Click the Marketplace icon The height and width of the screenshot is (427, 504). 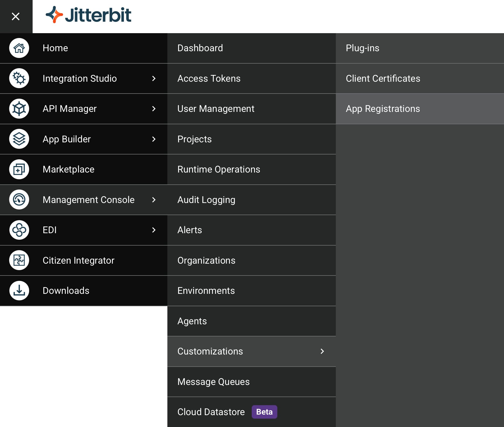19,169
